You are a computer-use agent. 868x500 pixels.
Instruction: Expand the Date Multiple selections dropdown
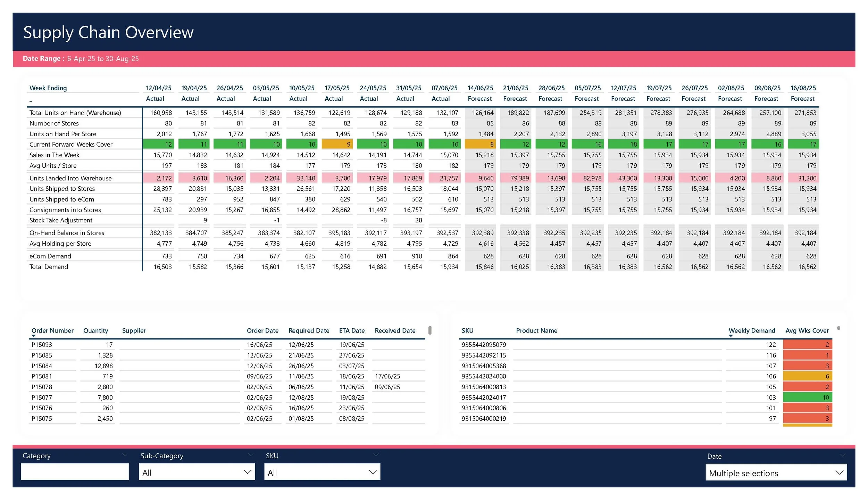[776, 473]
